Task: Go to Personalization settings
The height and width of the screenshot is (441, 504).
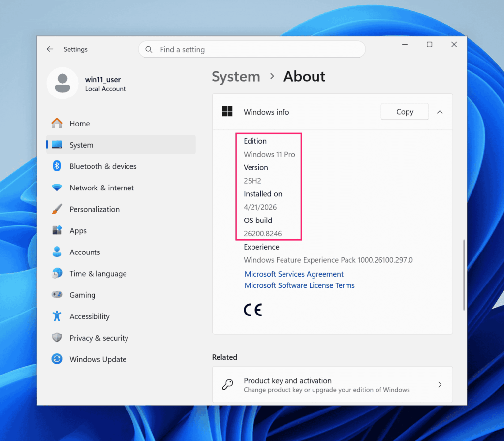Action: point(121,209)
